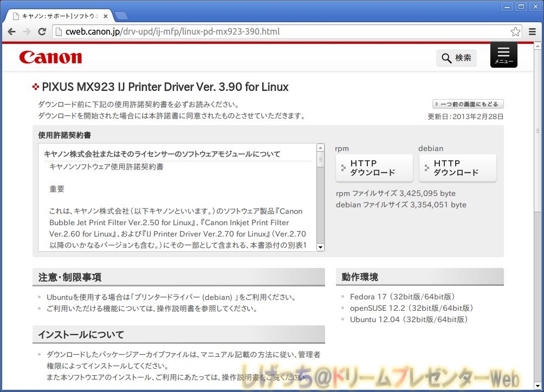
Task: Click the インストールについて section header
Action: pos(179,335)
